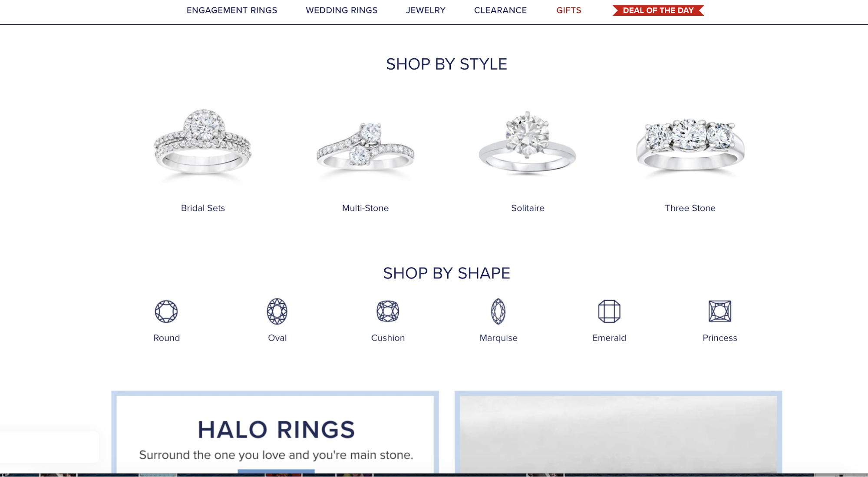This screenshot has height=477, width=868.
Task: Follow the Bridal Sets text link
Action: 203,208
